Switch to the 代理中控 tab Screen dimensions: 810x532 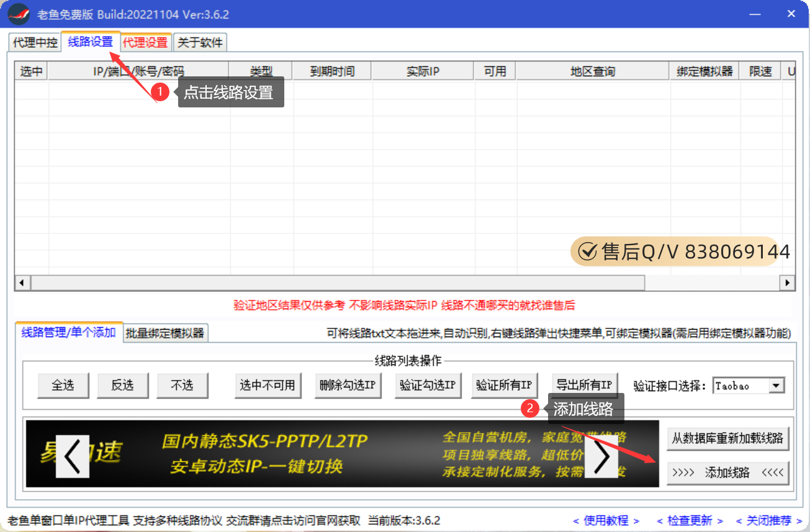35,42
